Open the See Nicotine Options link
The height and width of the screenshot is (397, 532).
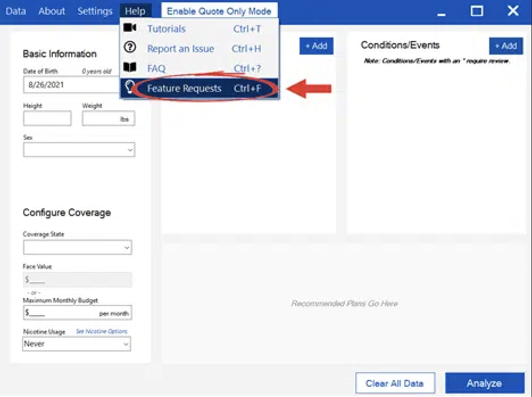click(102, 332)
